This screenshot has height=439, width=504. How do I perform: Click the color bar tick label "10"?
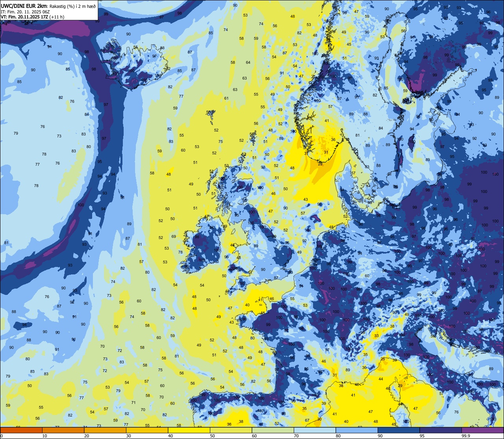pyautogui.click(x=44, y=436)
